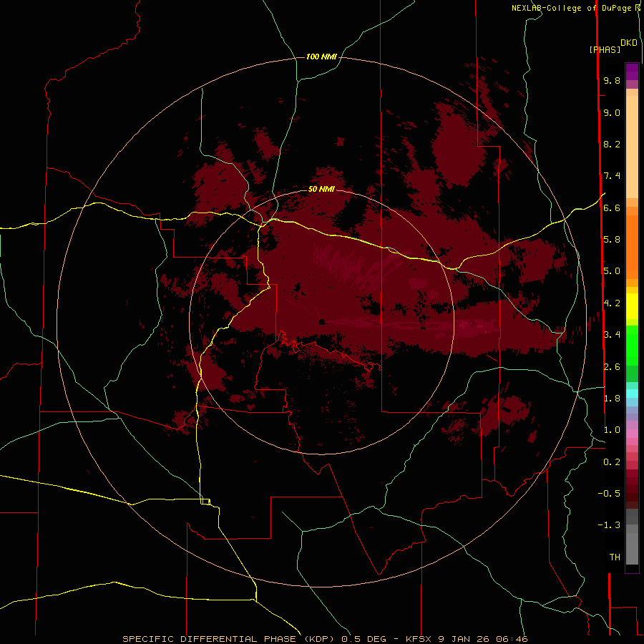The image size is (644, 644).
Task: Click the 7.4 value on the scale
Action: (x=612, y=176)
